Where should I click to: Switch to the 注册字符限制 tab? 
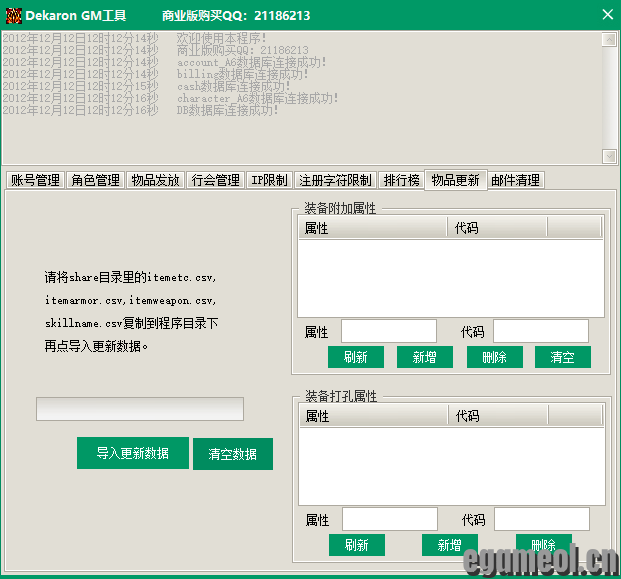pyautogui.click(x=335, y=180)
